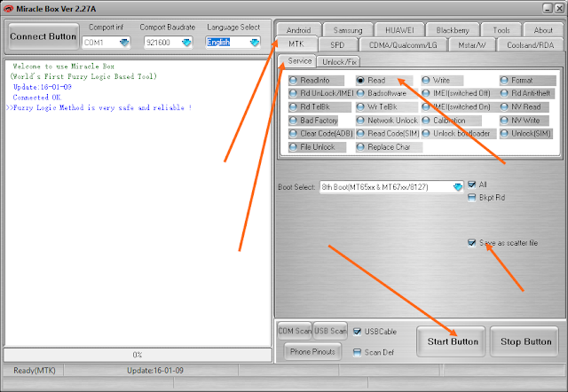
Task: Click the Miracle Box title bar icon
Action: pyautogui.click(x=8, y=9)
